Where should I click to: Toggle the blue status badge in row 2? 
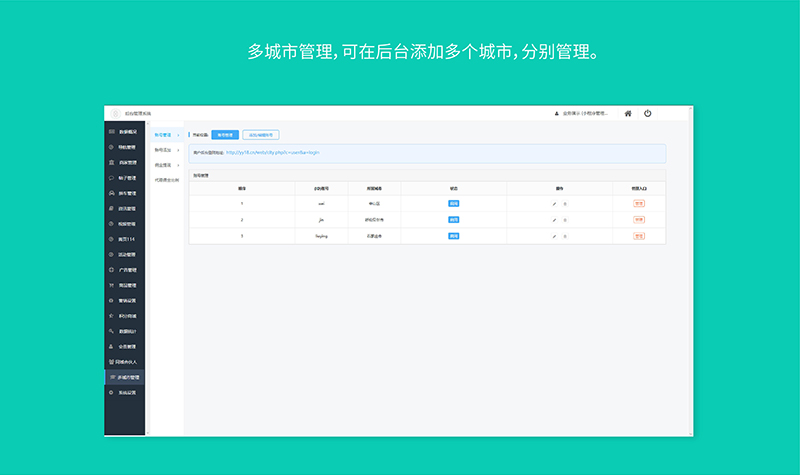click(454, 220)
